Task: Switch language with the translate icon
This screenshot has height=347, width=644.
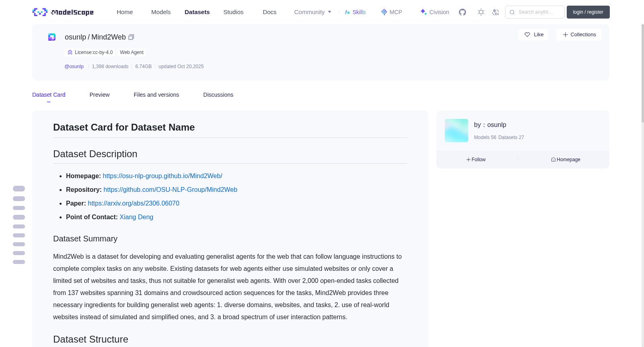Action: [495, 12]
